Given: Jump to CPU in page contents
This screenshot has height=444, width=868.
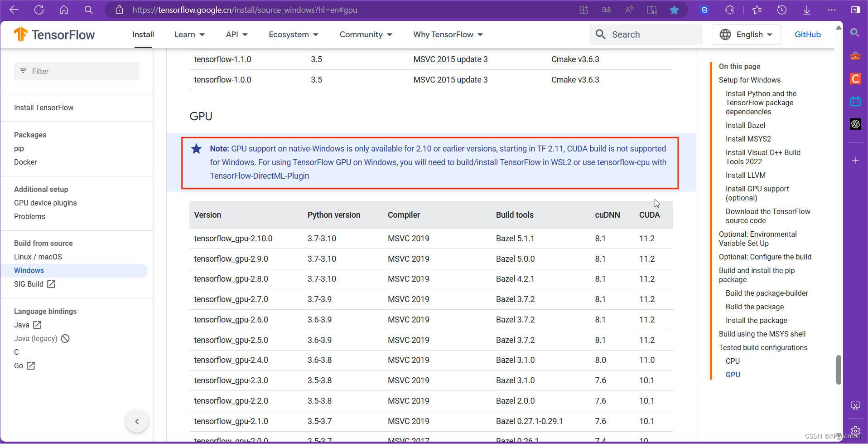Looking at the screenshot, I should pos(733,361).
